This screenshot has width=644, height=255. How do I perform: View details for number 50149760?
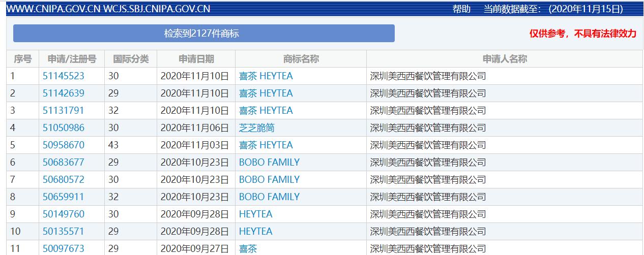pos(64,214)
